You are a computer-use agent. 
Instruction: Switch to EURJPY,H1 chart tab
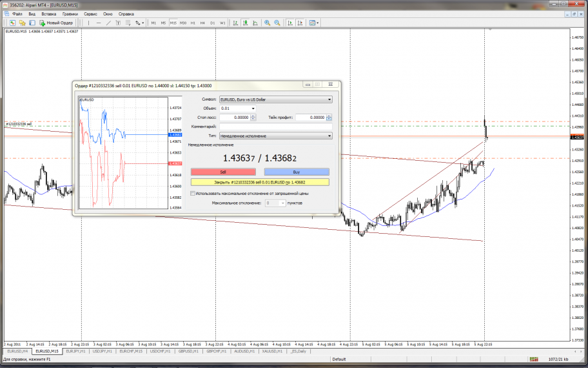point(75,351)
